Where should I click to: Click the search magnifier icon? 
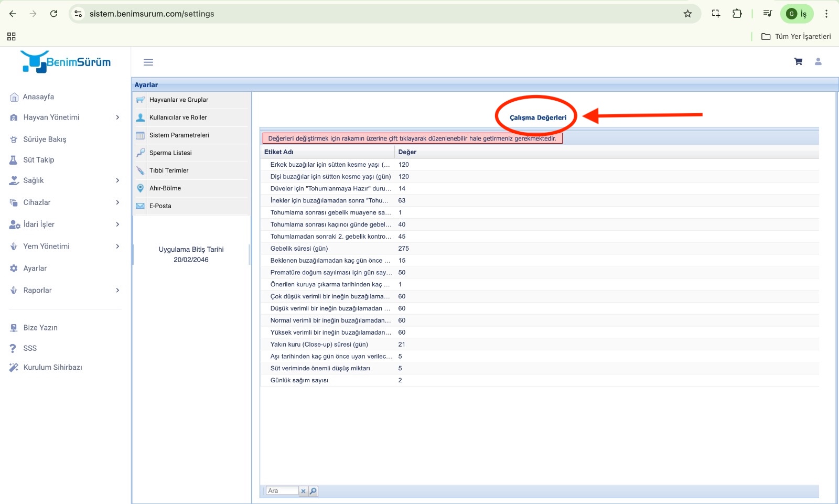[313, 491]
